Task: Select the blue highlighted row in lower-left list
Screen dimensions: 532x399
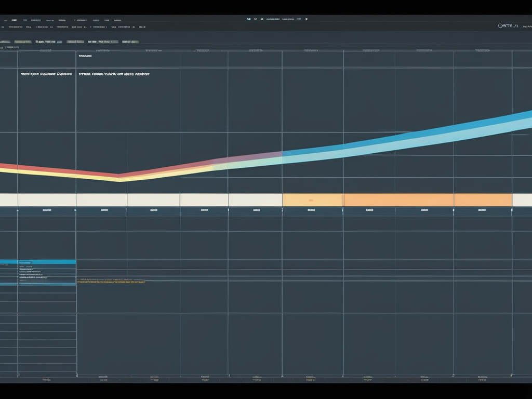Action: 38,262
